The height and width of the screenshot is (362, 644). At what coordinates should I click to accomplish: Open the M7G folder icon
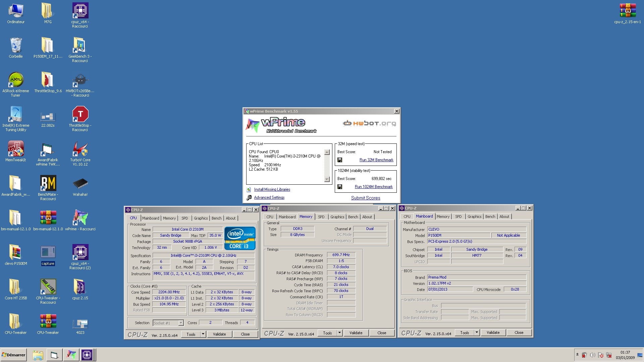(48, 13)
